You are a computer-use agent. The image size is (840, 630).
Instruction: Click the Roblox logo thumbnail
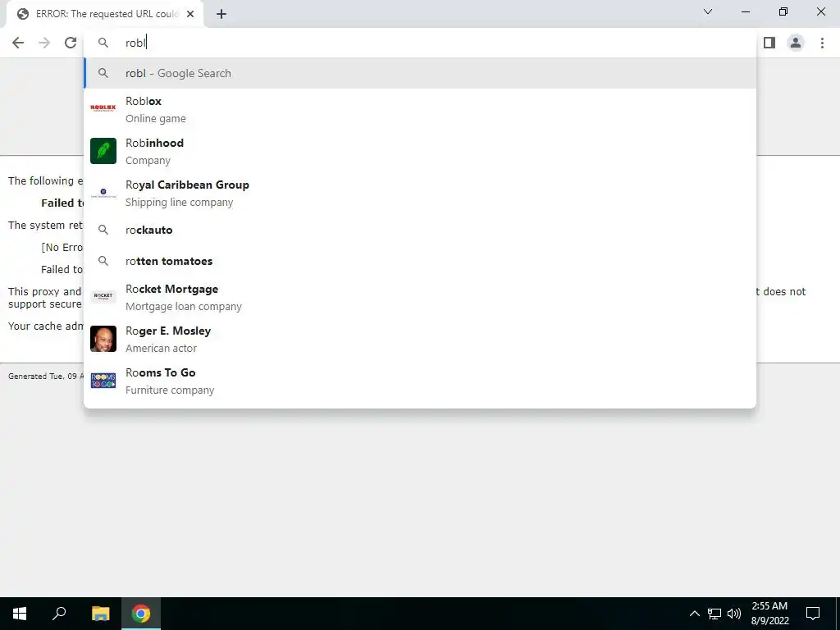point(103,108)
